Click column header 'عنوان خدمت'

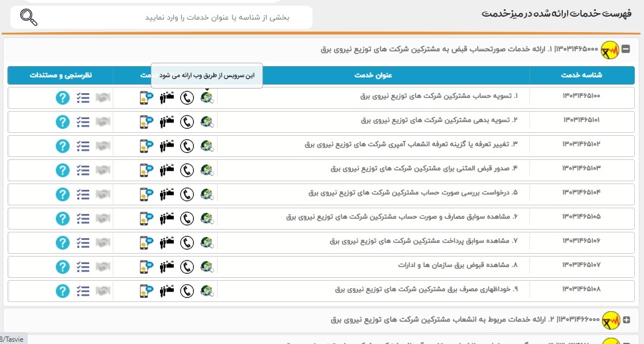click(374, 75)
